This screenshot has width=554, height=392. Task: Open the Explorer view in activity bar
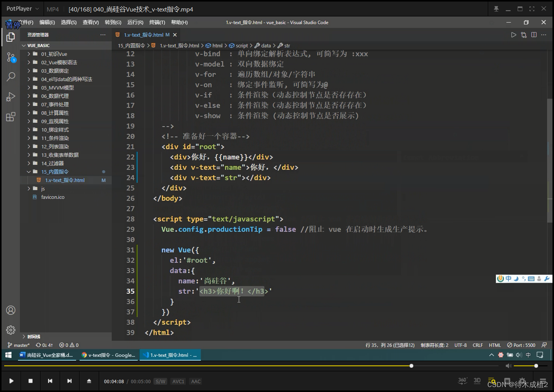[x=11, y=37]
